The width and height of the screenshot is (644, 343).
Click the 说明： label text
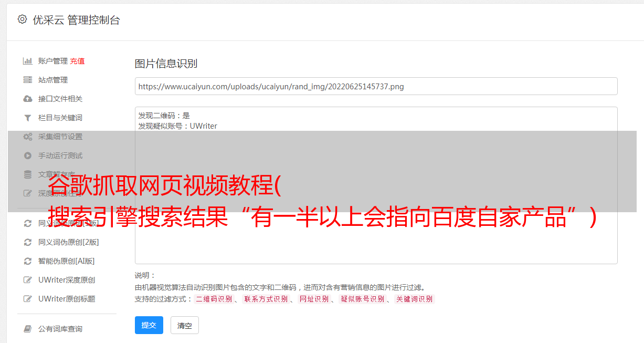pos(145,275)
